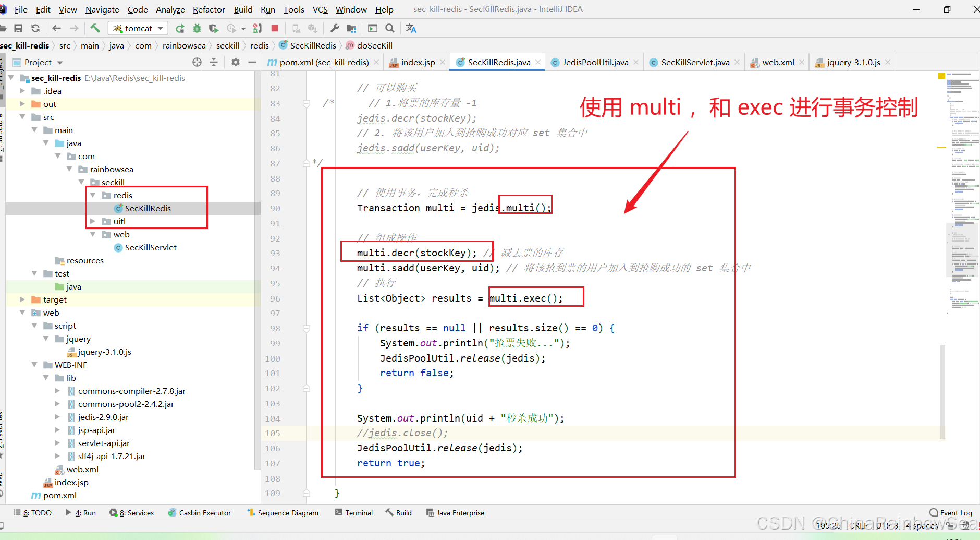This screenshot has height=540, width=980.
Task: Click the editor vertical scrollbar
Action: pos(942,391)
